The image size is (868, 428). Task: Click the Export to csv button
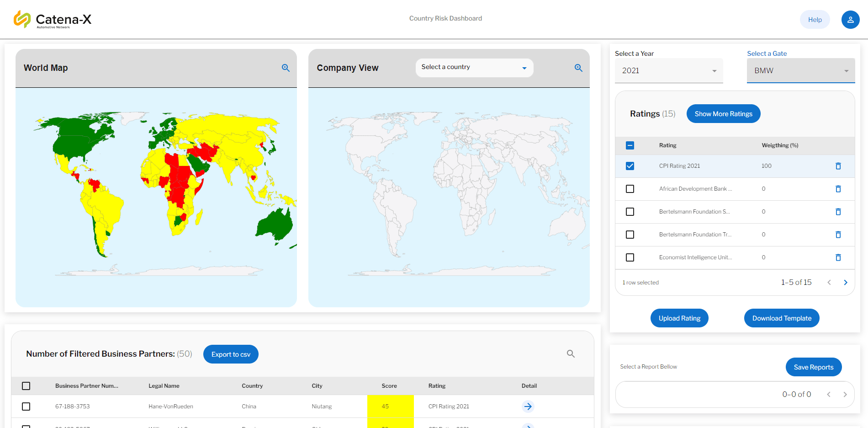tap(231, 354)
